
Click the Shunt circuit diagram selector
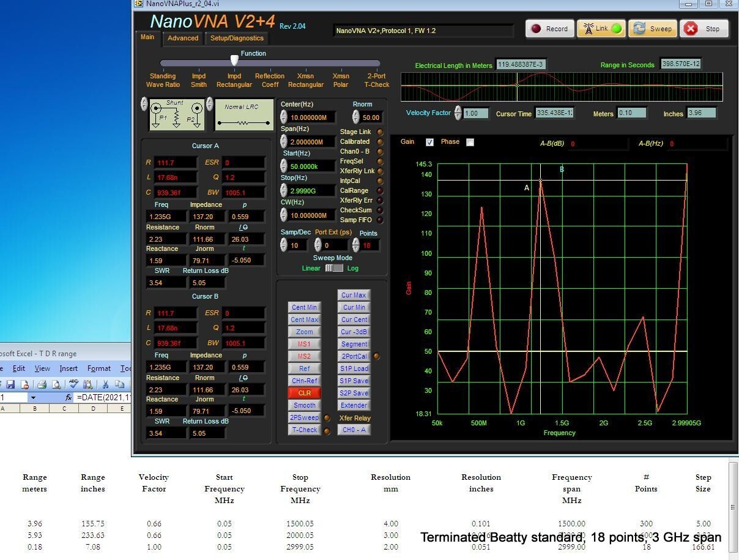pyautogui.click(x=177, y=114)
